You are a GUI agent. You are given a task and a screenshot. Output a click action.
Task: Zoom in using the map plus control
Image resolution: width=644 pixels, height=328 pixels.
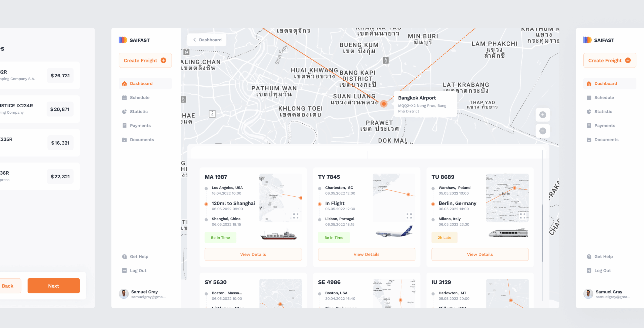tap(543, 115)
